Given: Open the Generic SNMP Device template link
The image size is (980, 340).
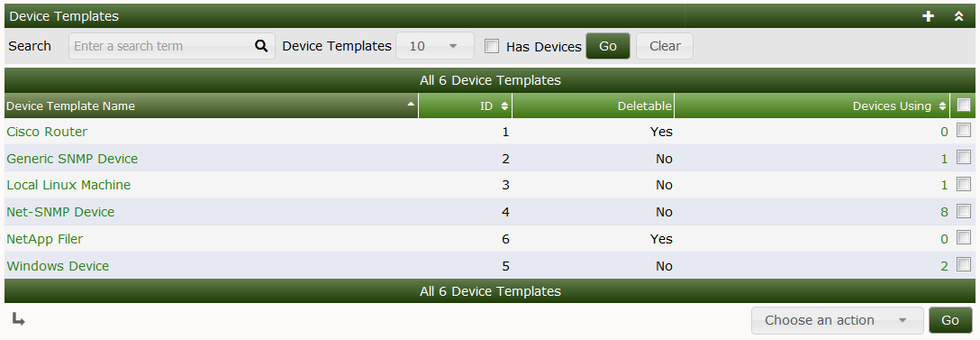Looking at the screenshot, I should click(72, 159).
